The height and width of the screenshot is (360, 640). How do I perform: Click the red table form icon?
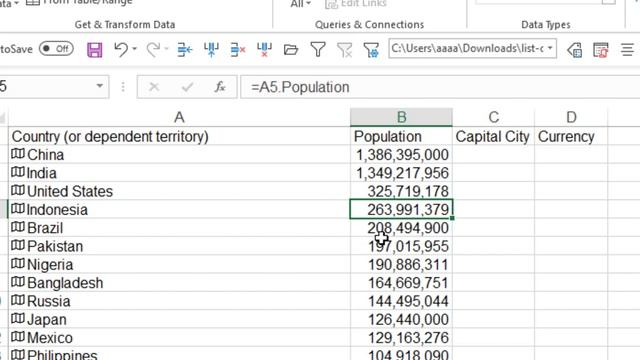[x=601, y=50]
